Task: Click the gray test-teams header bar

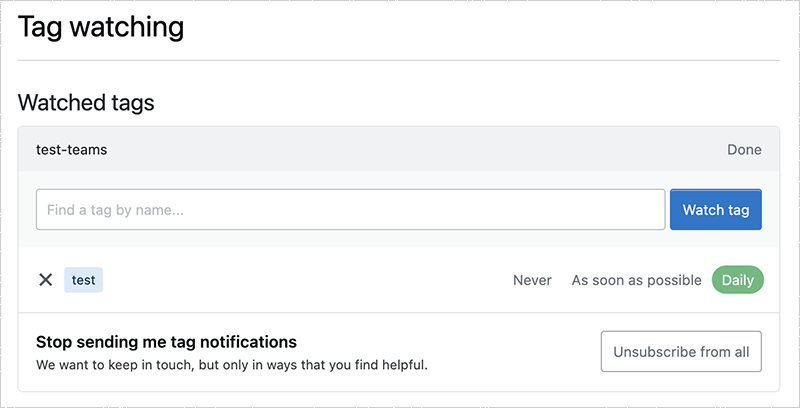Action: [400, 150]
